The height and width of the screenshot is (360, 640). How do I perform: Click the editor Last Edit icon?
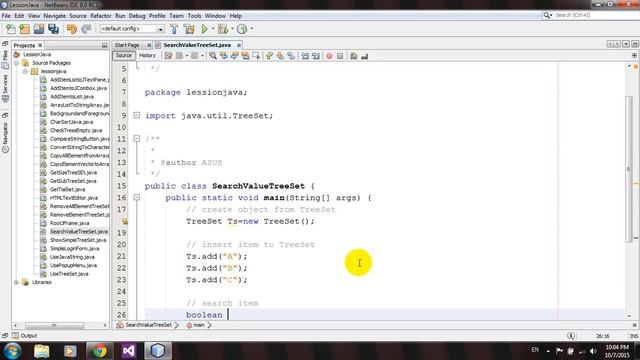(168, 56)
